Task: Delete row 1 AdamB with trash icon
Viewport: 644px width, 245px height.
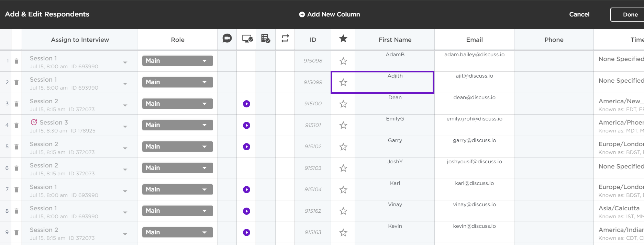Action: (x=16, y=61)
